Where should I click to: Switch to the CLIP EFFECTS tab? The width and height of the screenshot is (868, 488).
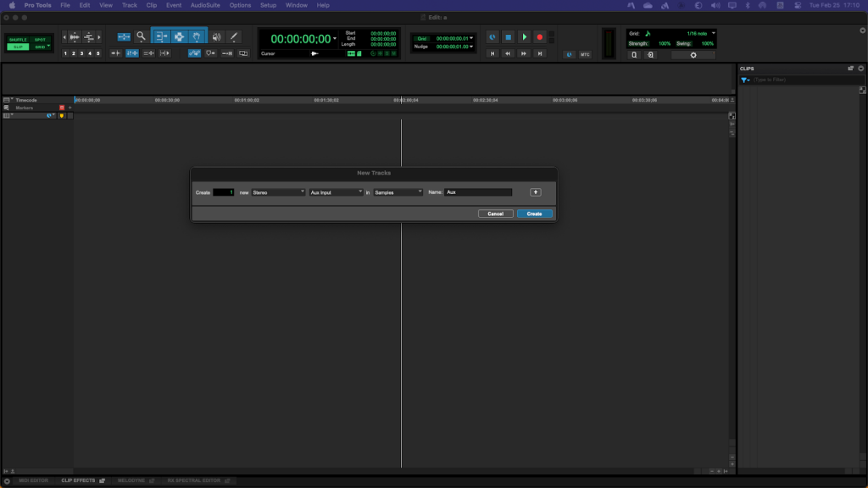80,480
